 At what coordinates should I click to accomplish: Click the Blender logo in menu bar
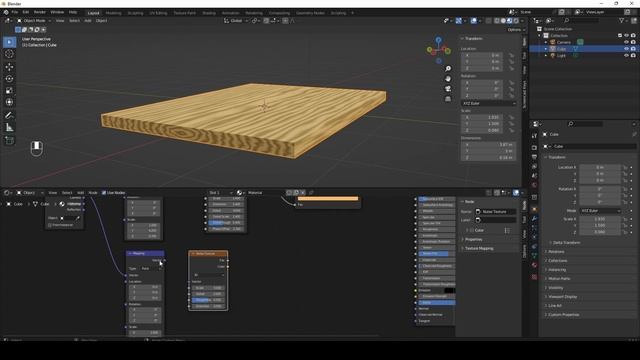tap(6, 12)
